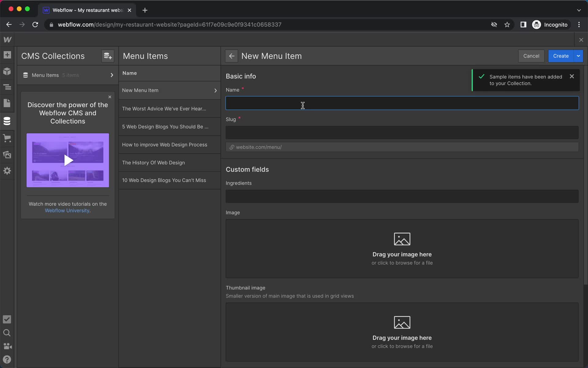Play the Webflow CMS tutorial video
This screenshot has height=368, width=588.
click(68, 160)
